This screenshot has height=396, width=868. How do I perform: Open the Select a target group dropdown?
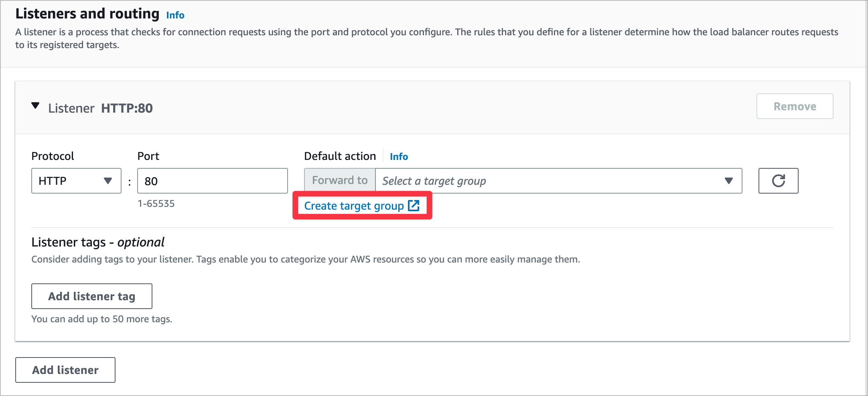[559, 181]
